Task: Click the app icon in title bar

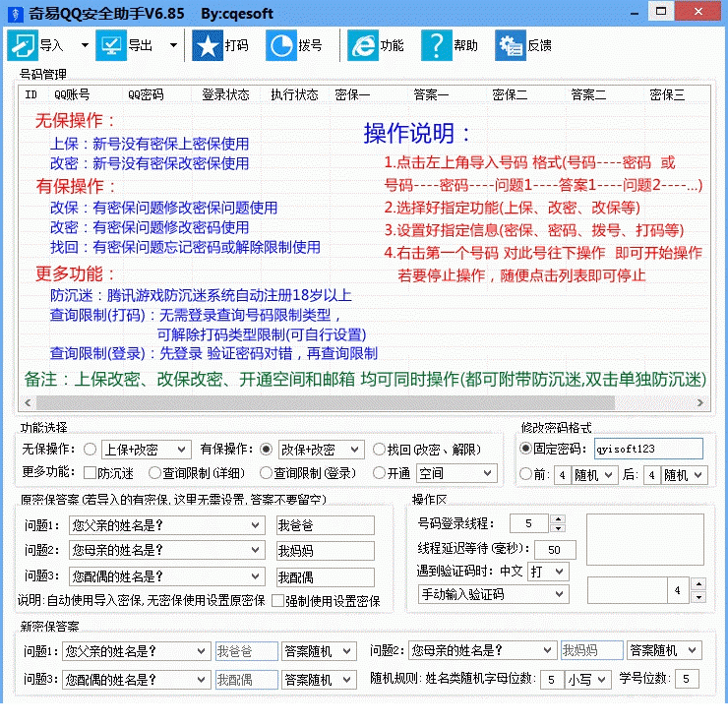Action: tap(16, 14)
